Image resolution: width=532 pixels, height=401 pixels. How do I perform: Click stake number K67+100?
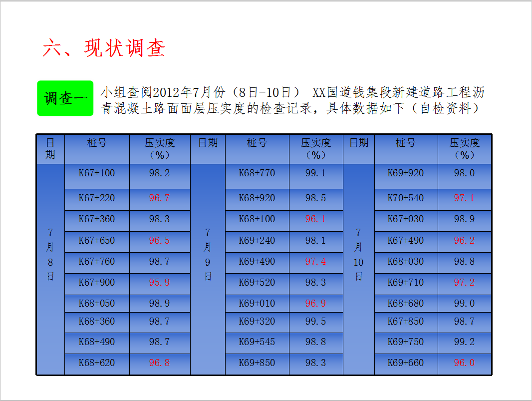(x=97, y=173)
